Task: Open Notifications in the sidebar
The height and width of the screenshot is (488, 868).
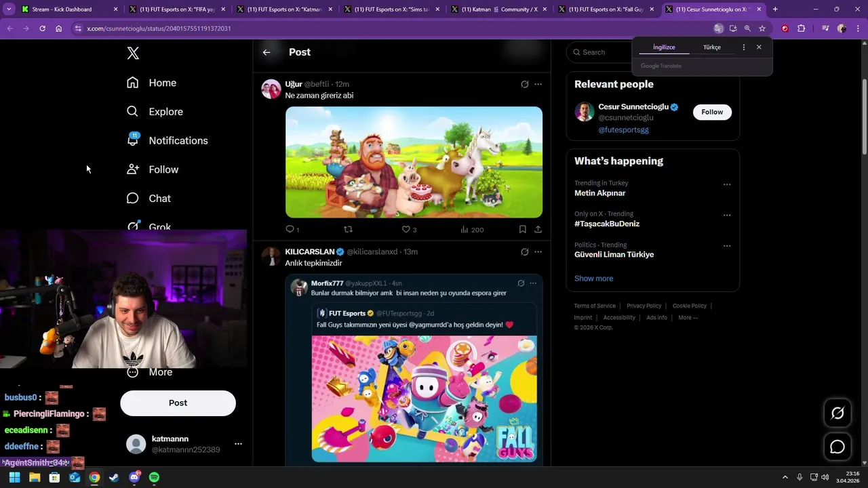Action: 167,140
